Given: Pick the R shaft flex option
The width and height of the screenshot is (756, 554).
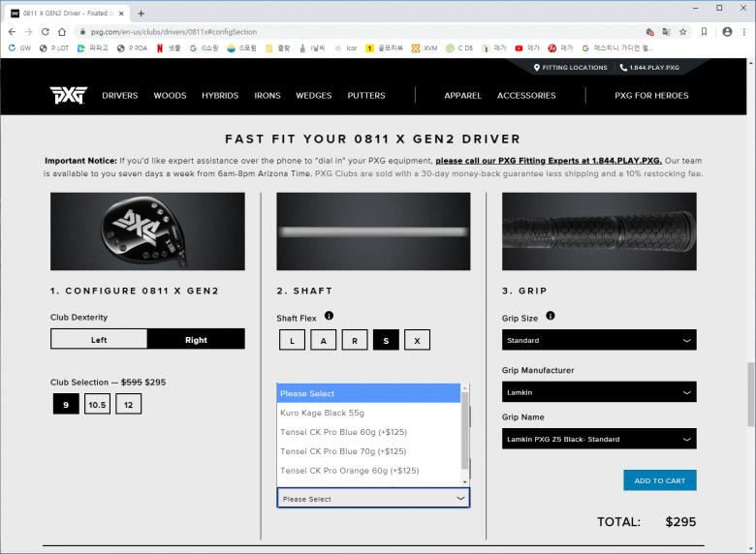Looking at the screenshot, I should point(355,340).
